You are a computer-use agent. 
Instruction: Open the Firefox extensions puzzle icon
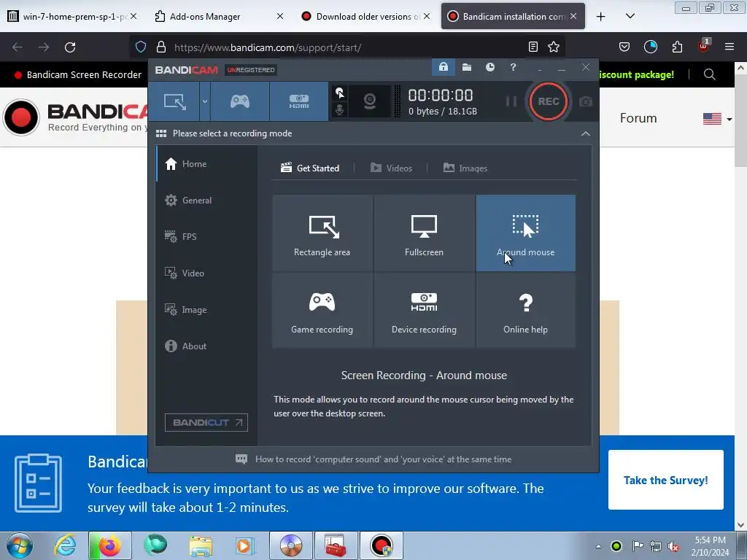click(x=677, y=47)
